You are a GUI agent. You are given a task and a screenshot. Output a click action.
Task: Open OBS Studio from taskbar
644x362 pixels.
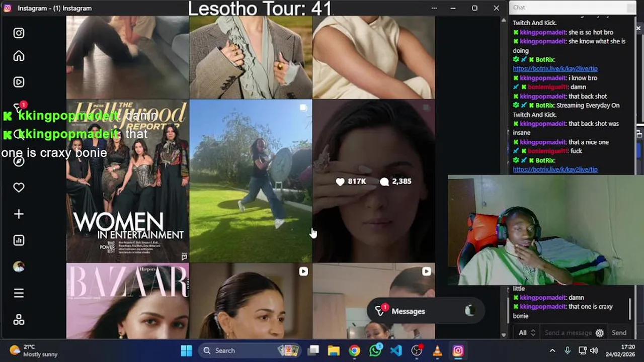[x=417, y=350]
